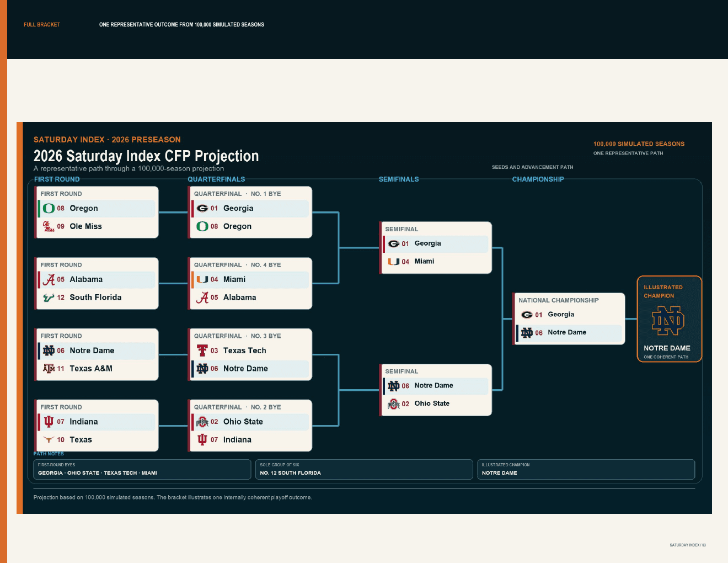Click the Notre Dame logo in the bottom semifinal

pos(394,386)
